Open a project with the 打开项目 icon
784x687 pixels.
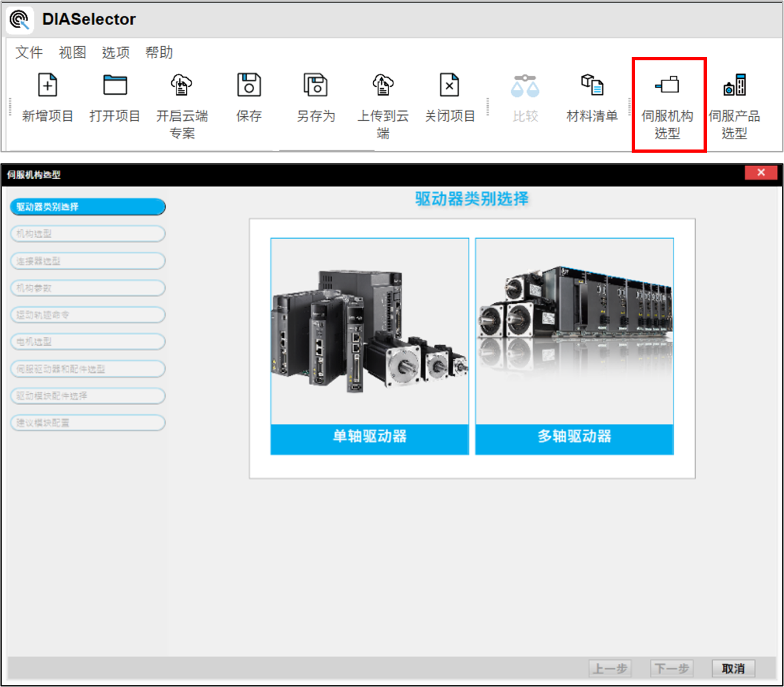pyautogui.click(x=115, y=86)
